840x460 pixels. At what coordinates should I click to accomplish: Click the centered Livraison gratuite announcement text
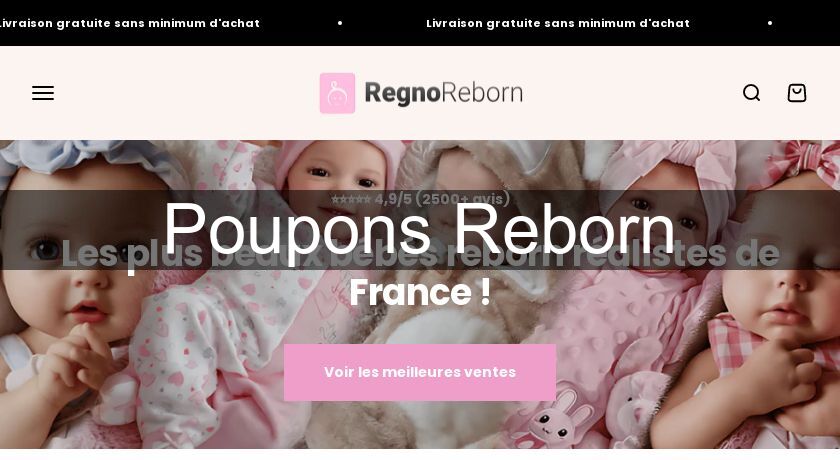[x=558, y=23]
